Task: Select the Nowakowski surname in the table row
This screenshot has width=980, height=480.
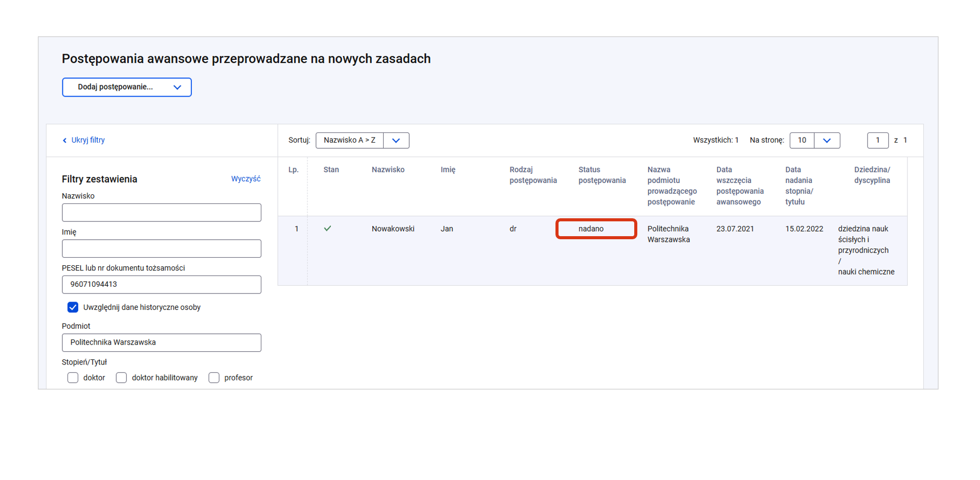Action: pyautogui.click(x=393, y=229)
